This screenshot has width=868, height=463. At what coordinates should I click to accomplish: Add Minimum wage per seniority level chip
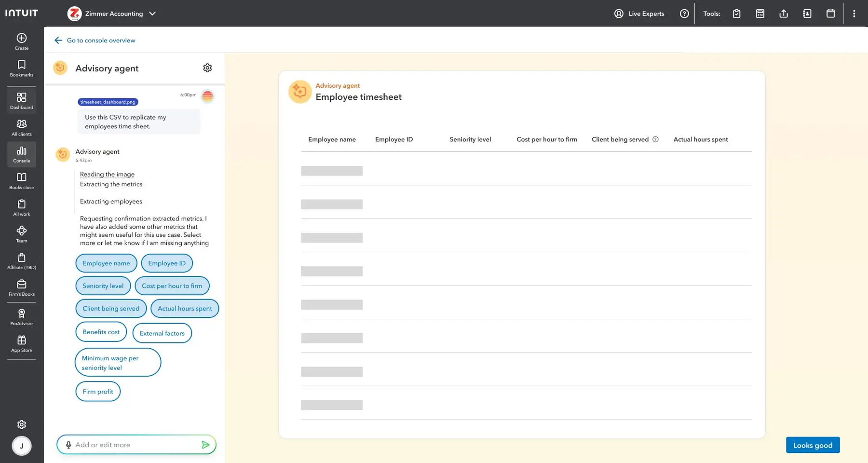pyautogui.click(x=118, y=363)
